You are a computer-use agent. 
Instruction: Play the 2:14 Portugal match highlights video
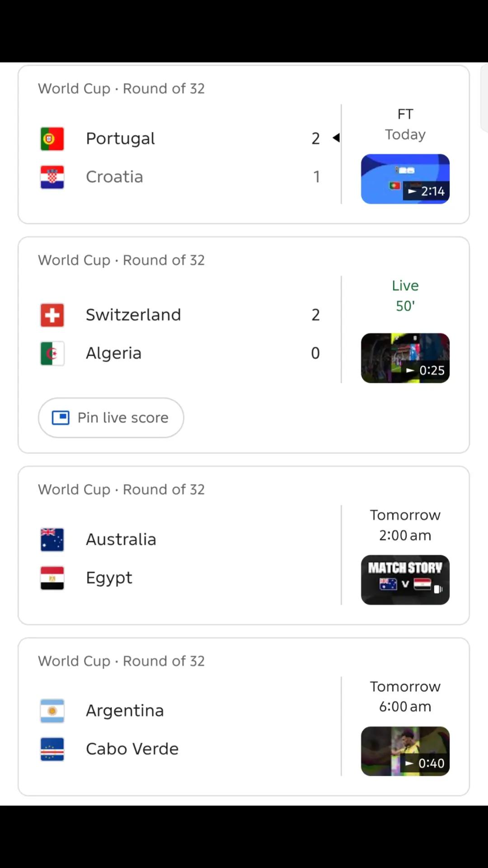[405, 179]
